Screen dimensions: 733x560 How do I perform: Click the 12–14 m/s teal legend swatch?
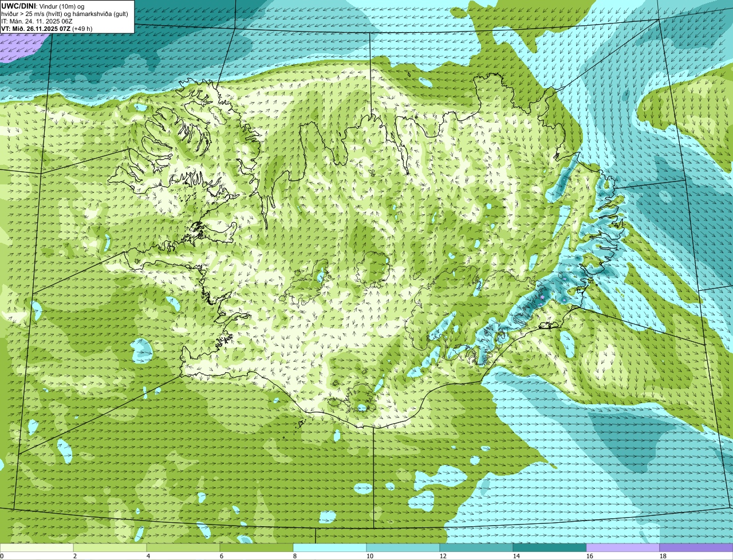[476, 548]
